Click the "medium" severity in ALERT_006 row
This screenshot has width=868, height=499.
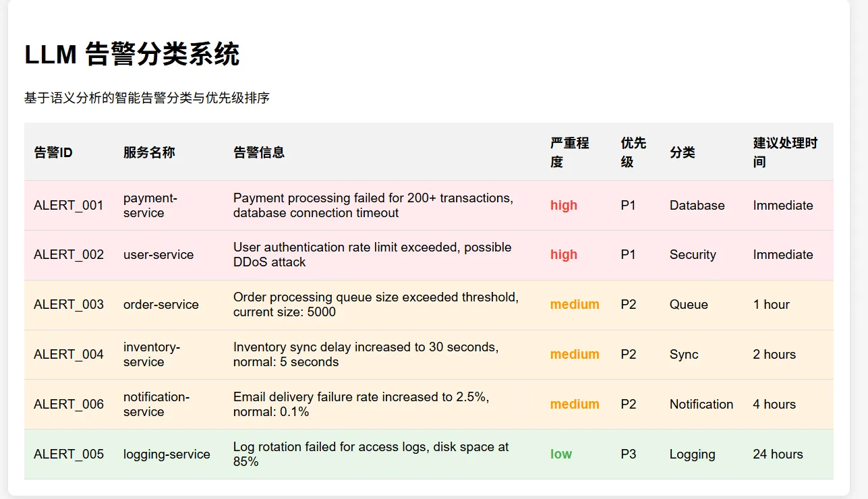tap(575, 405)
